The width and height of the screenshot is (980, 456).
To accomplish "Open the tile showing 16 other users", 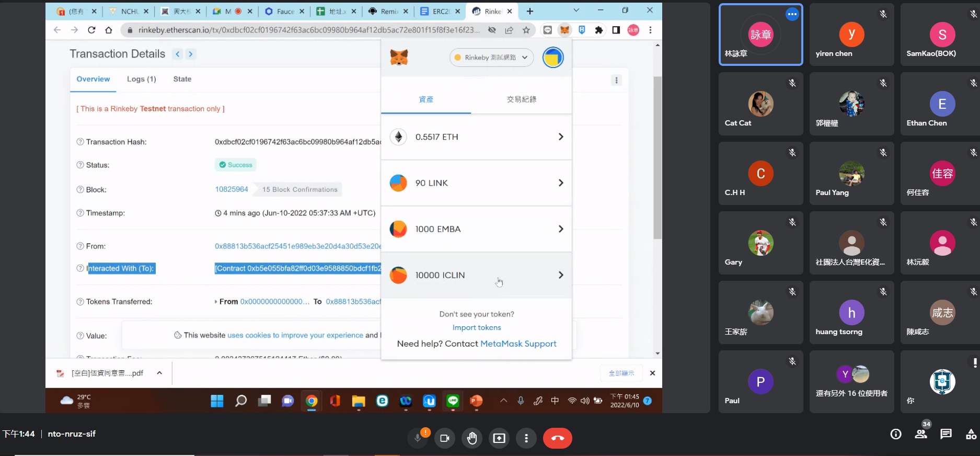I will coord(852,382).
